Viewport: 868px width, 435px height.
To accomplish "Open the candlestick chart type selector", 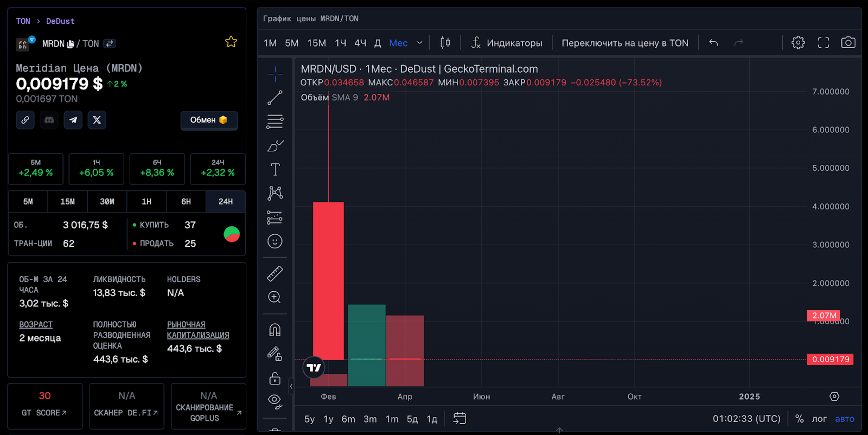I will pos(445,42).
